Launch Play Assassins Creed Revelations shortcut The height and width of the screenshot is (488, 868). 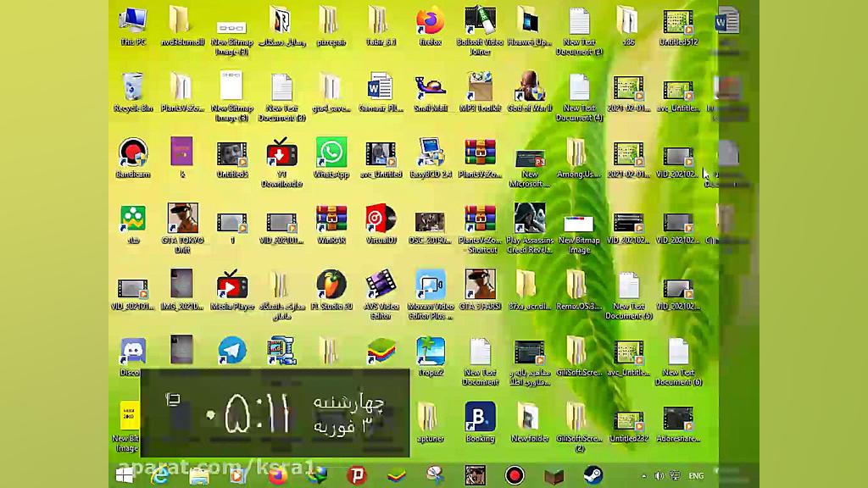[530, 229]
